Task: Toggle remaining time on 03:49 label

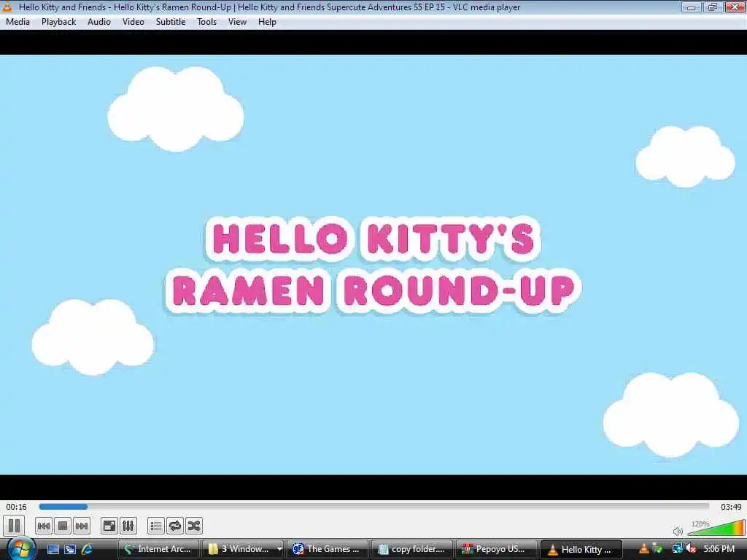Action: 731,507
